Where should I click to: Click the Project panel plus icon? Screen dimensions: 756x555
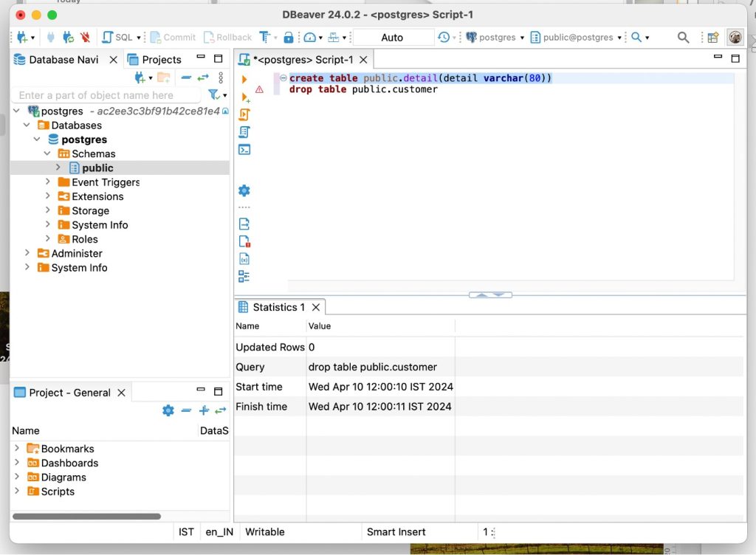(204, 410)
